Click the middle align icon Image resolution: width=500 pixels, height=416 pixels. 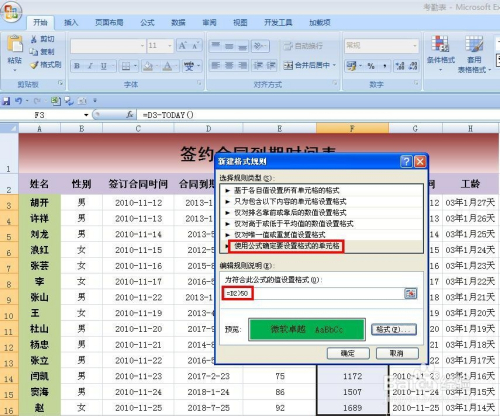click(229, 46)
